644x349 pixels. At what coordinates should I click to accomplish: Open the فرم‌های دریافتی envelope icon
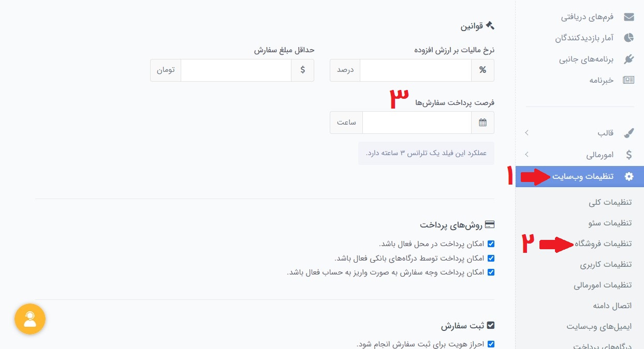coord(629,17)
